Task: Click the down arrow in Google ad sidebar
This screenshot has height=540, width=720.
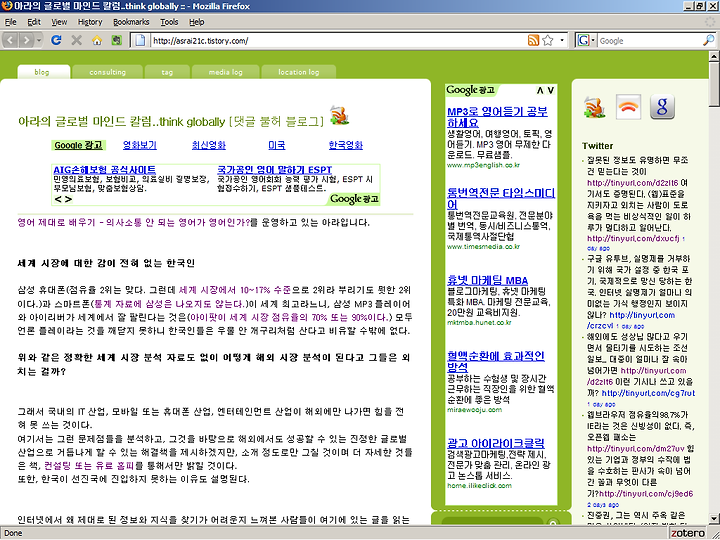Action: point(550,90)
